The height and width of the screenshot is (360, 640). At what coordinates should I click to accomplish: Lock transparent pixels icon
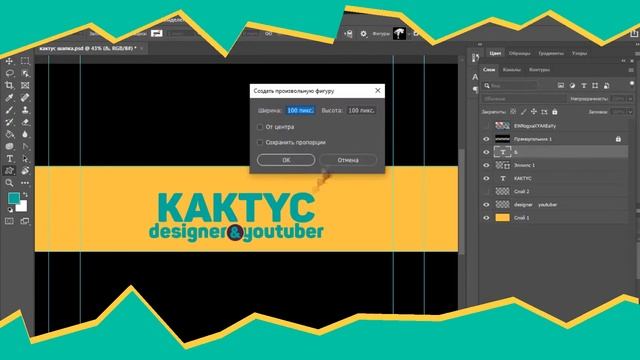point(513,111)
